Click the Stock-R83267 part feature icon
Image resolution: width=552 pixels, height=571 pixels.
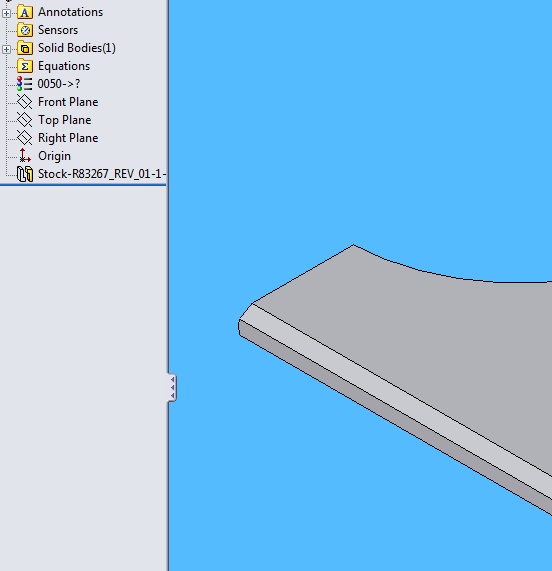point(25,174)
